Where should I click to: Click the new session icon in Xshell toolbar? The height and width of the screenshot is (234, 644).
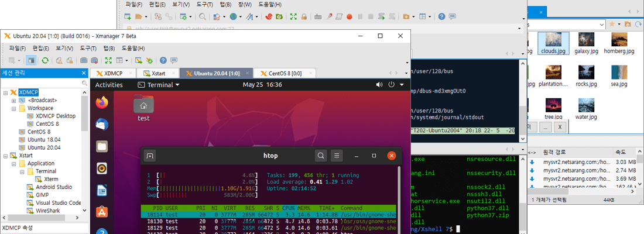point(128,17)
